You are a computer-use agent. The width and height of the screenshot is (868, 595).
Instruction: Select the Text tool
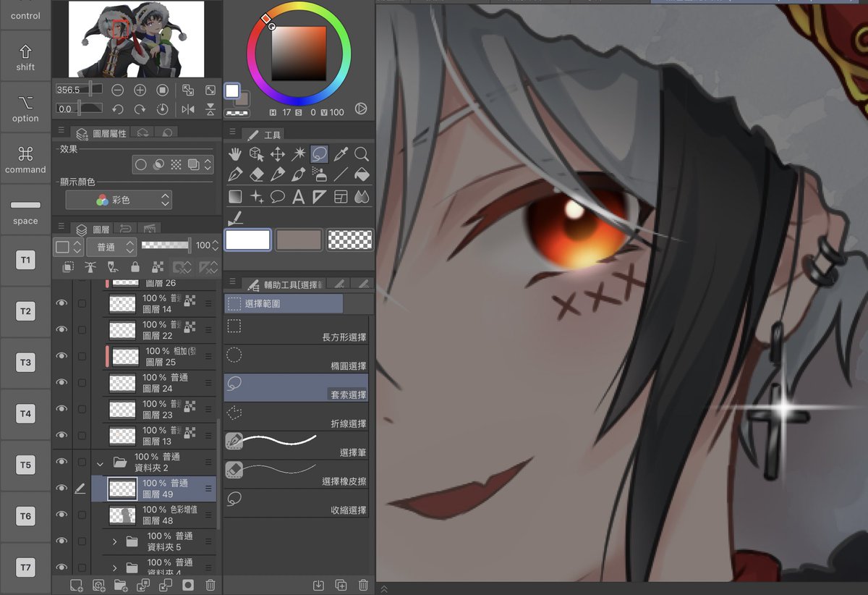pyautogui.click(x=298, y=196)
